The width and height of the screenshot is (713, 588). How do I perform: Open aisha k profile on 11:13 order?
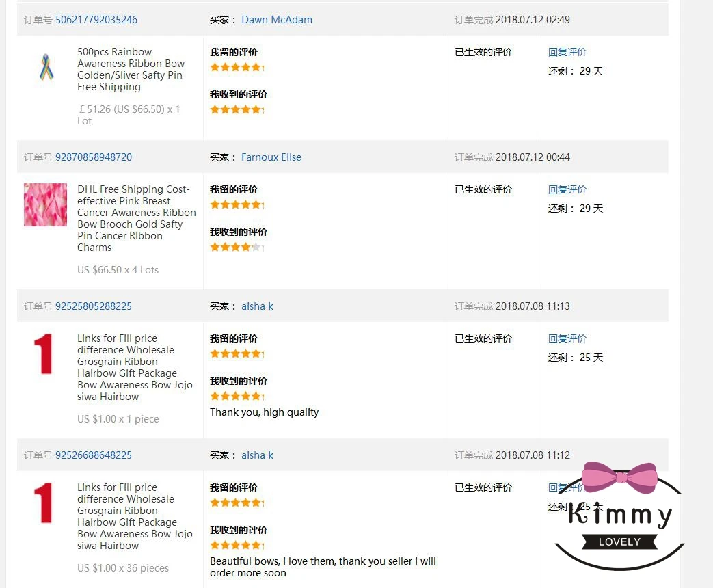tap(257, 306)
